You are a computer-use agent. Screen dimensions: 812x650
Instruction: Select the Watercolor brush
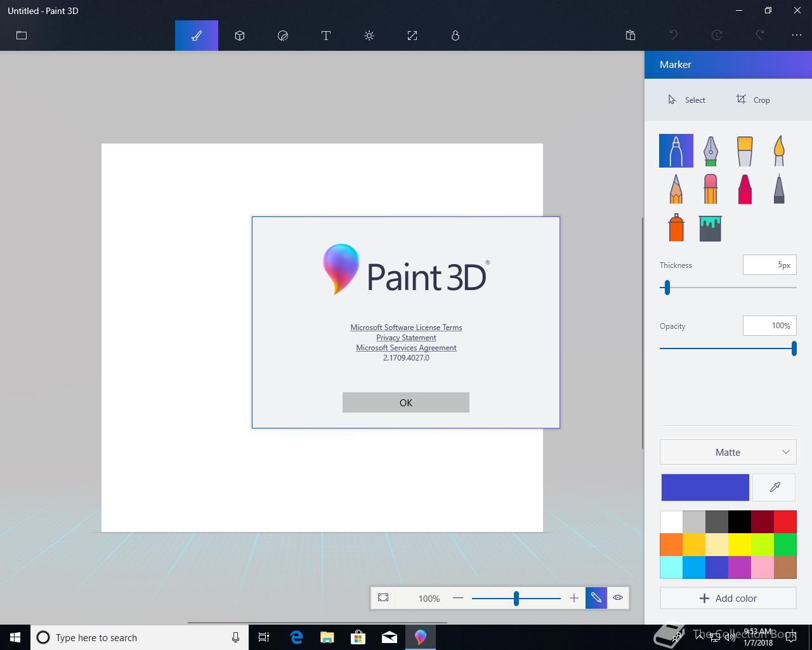[x=779, y=151]
